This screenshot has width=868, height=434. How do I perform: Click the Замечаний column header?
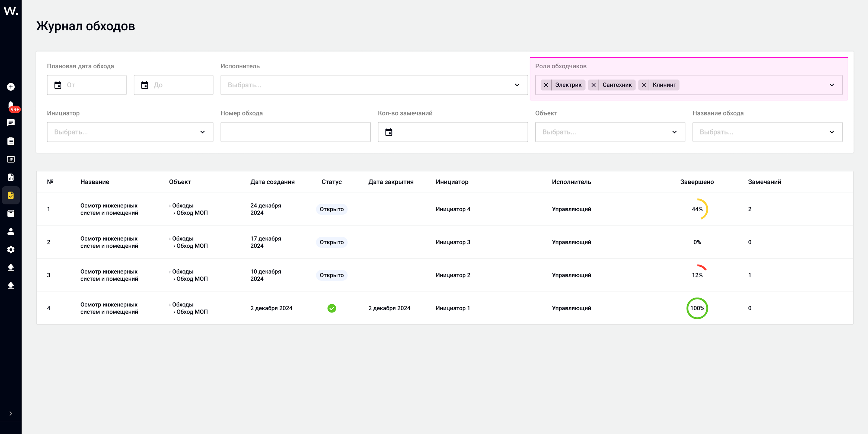pyautogui.click(x=765, y=182)
